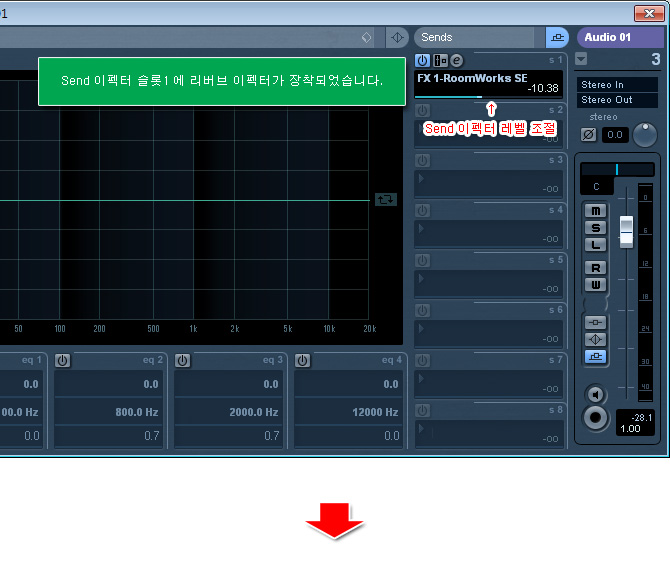Toggle eq 4 power button
The height and width of the screenshot is (583, 670).
click(x=303, y=361)
